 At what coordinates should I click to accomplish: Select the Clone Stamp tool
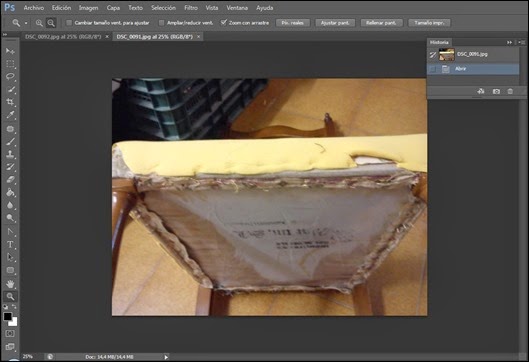10,154
